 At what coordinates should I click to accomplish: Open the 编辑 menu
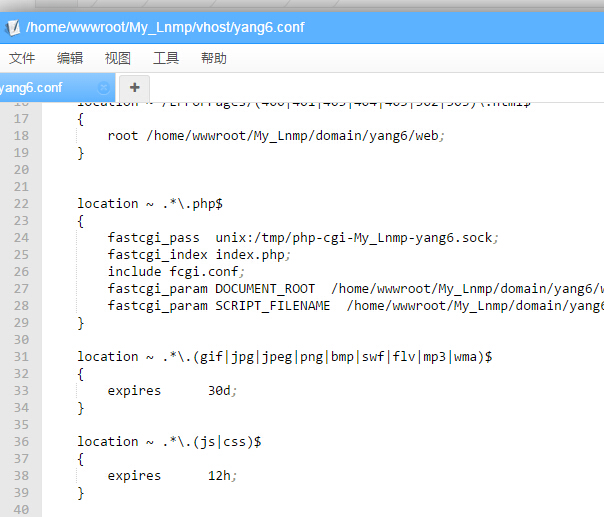pos(70,58)
